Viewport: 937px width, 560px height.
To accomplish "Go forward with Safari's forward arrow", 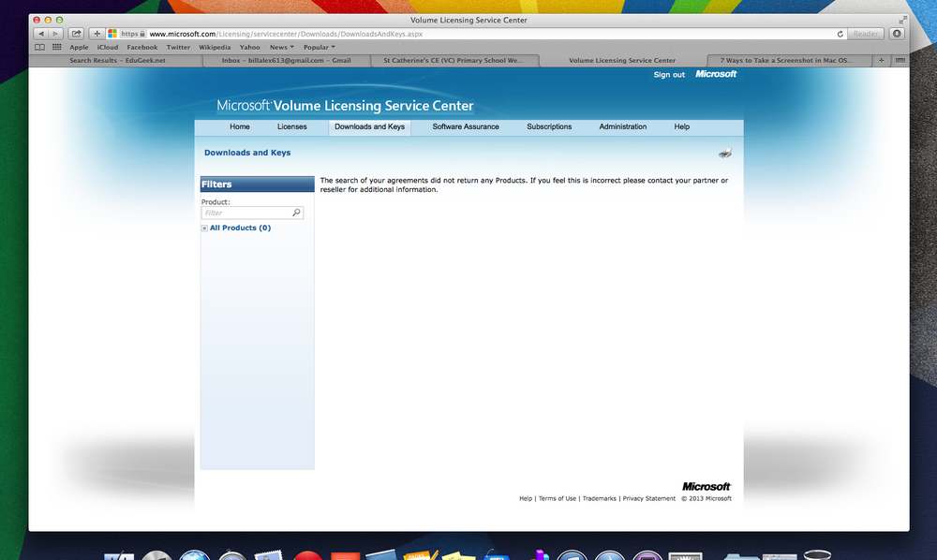I will tap(55, 34).
